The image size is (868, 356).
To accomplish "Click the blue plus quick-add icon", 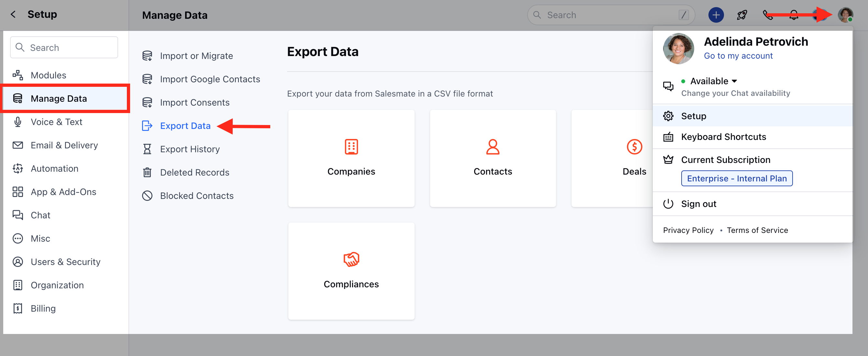I will click(x=716, y=15).
